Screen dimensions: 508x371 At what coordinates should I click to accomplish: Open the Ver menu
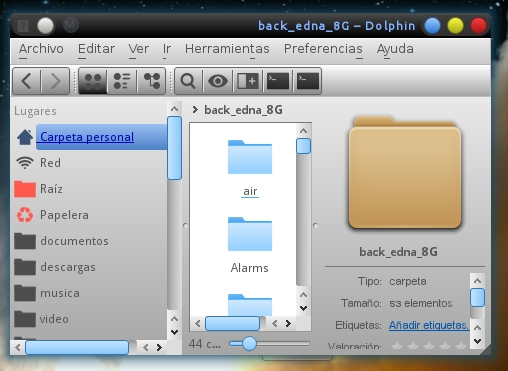139,49
